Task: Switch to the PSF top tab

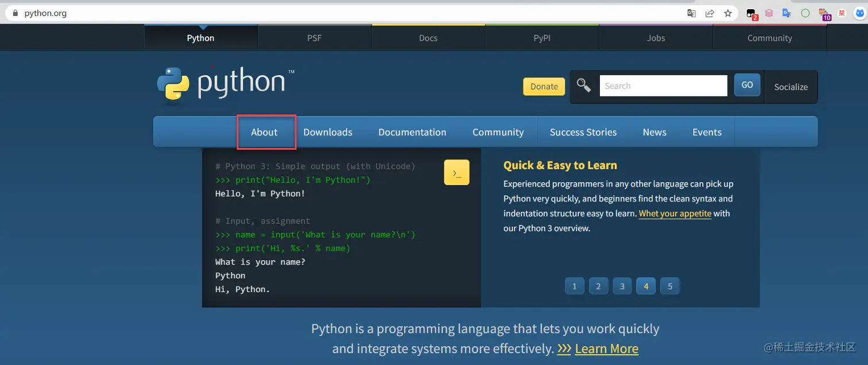Action: click(x=315, y=38)
